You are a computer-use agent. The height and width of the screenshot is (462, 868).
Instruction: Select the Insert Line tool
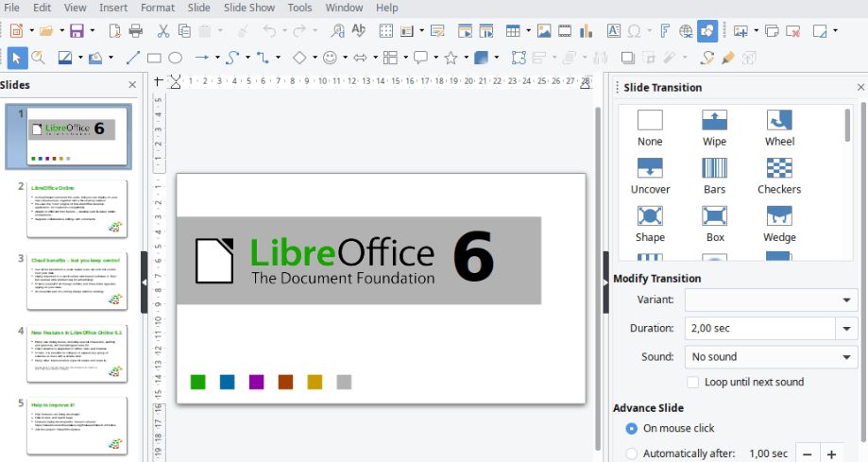coord(133,58)
